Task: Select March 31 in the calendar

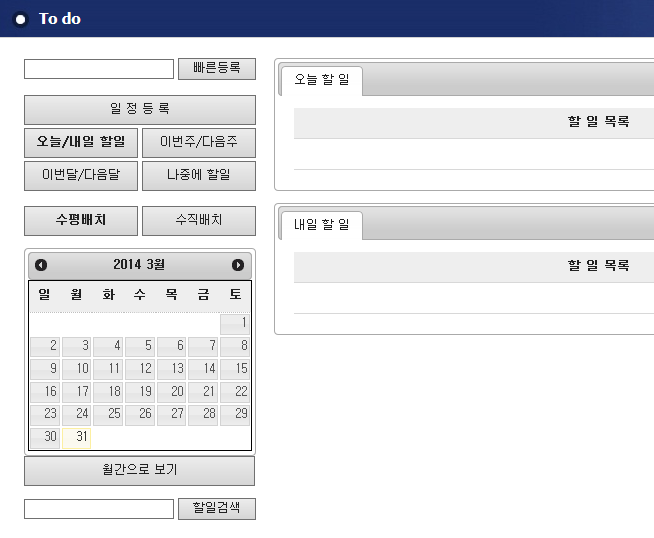Action: pyautogui.click(x=77, y=438)
